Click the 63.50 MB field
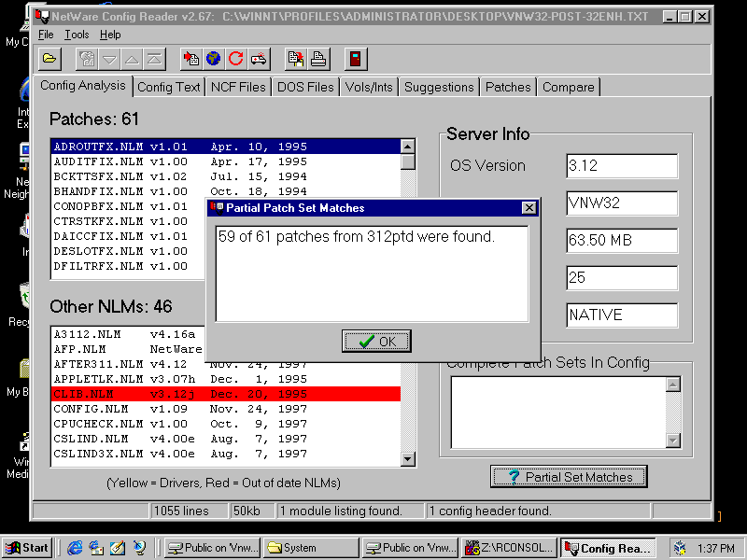This screenshot has height=560, width=747. click(x=622, y=241)
